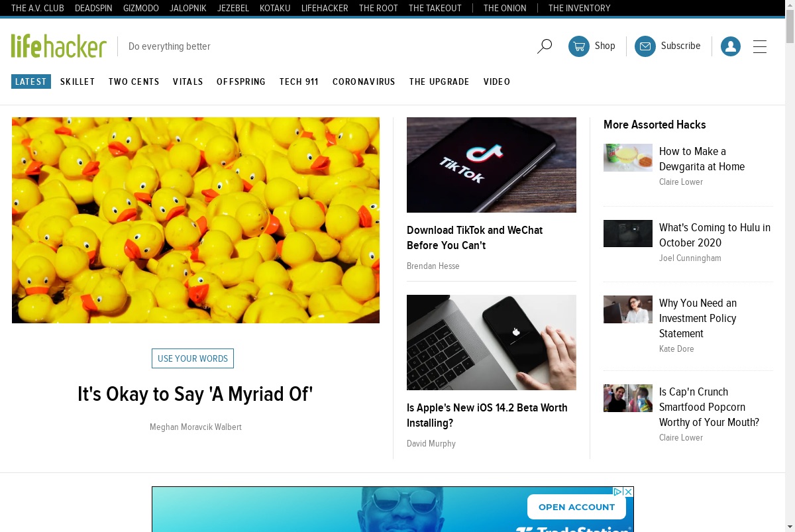Open the iPhone and MacBook image
Viewport: 795px width, 532px height.
tap(492, 343)
